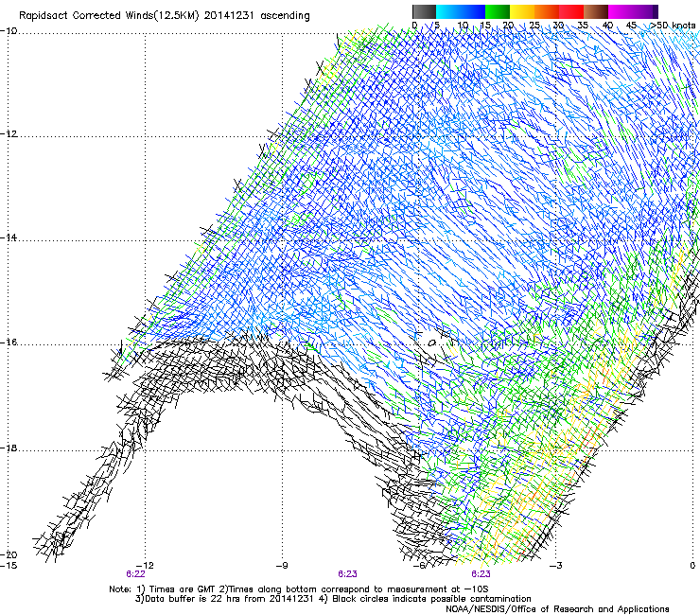Click the '-20' latitude axis label

click(x=9, y=554)
